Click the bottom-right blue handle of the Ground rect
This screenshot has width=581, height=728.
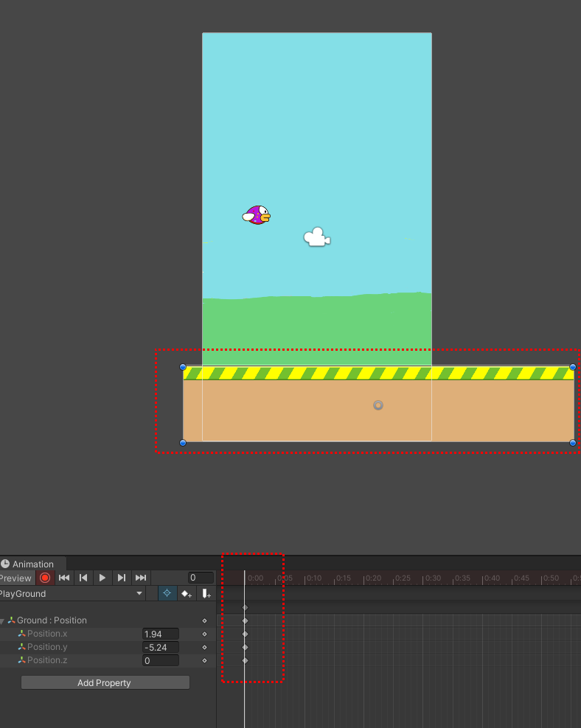(x=573, y=442)
